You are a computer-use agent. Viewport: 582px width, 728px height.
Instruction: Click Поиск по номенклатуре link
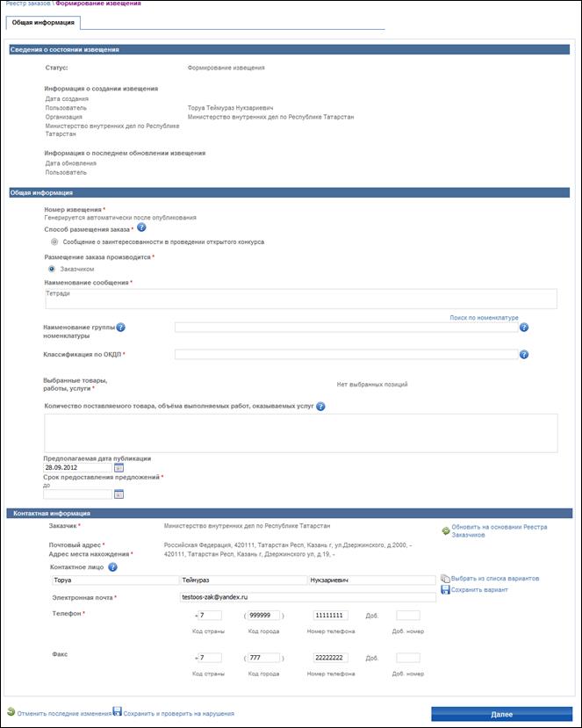pyautogui.click(x=484, y=318)
